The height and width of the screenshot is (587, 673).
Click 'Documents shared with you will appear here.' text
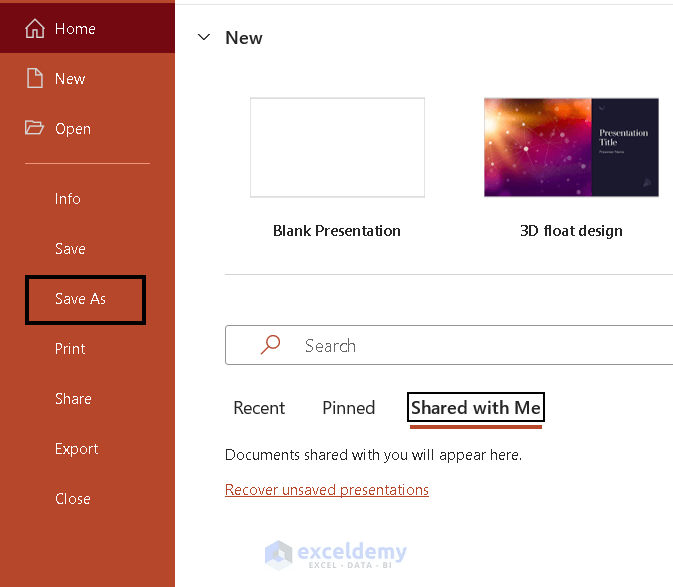tap(373, 455)
